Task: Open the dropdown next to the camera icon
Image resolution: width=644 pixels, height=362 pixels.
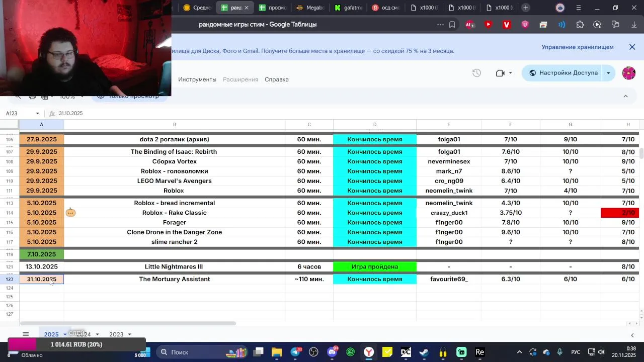Action: pyautogui.click(x=510, y=73)
